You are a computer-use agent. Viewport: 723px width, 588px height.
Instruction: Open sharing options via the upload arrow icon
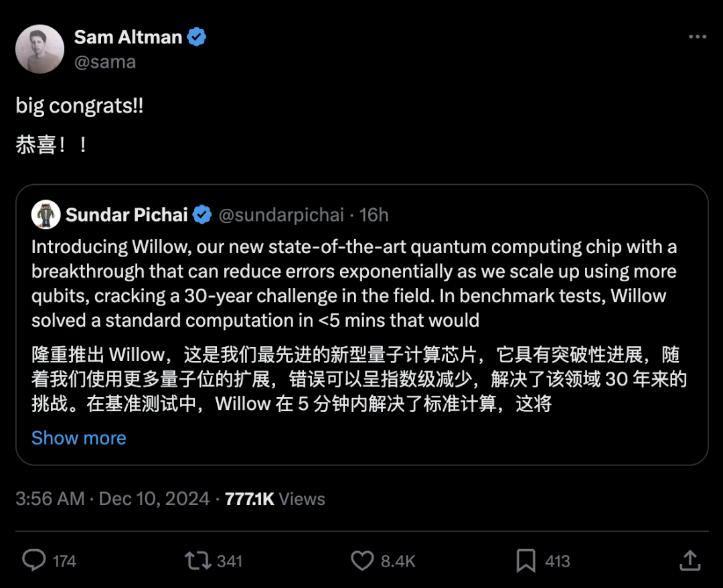pos(690,561)
